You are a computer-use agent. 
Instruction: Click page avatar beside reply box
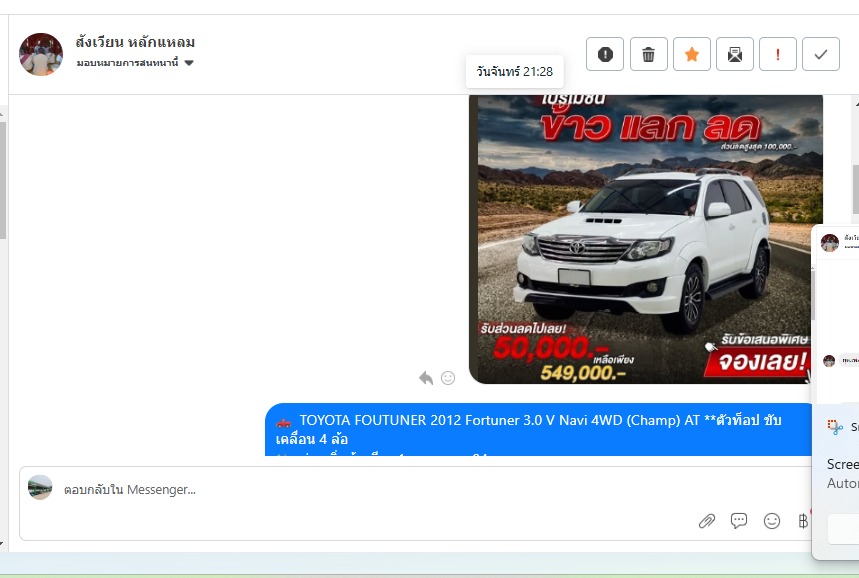pyautogui.click(x=40, y=488)
